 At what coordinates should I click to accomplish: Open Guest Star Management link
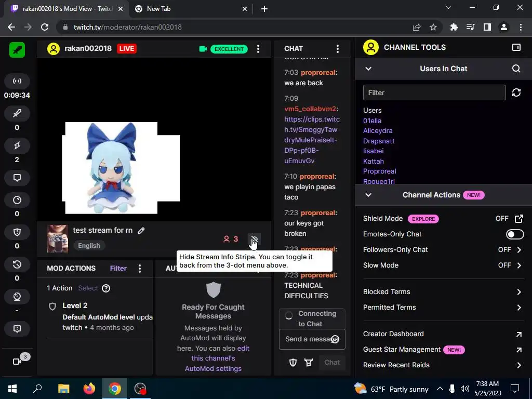click(x=444, y=350)
